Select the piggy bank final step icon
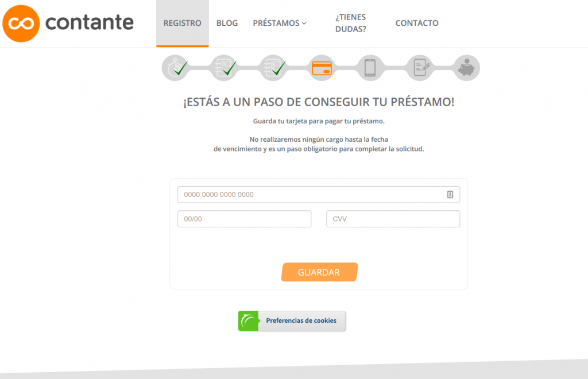Screen dimensions: 588x379 coord(466,68)
